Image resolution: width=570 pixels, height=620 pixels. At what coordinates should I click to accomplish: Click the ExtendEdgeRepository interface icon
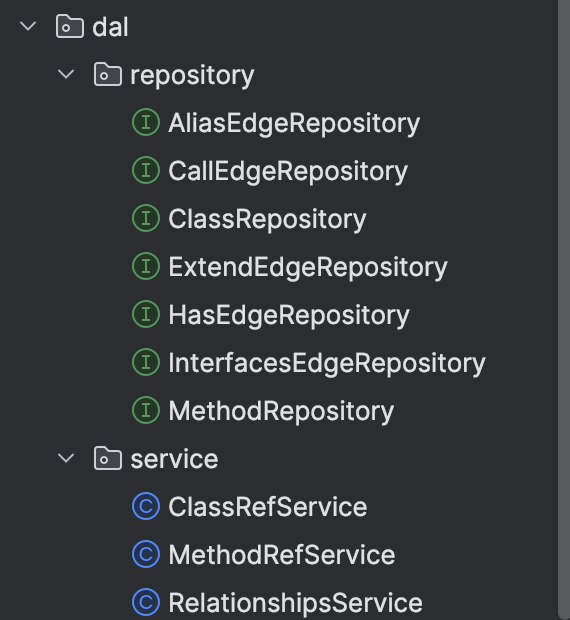(x=146, y=267)
